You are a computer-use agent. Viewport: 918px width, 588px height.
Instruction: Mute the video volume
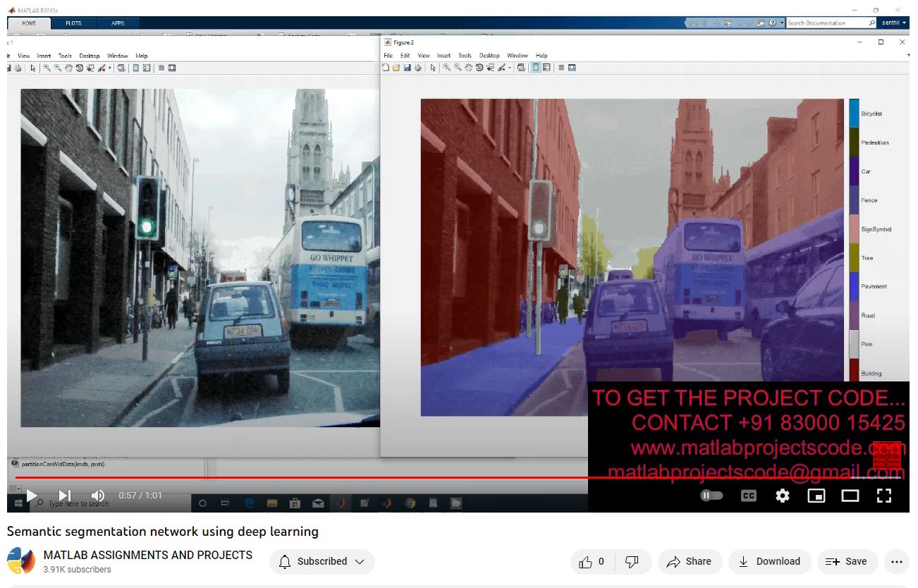pos(98,496)
